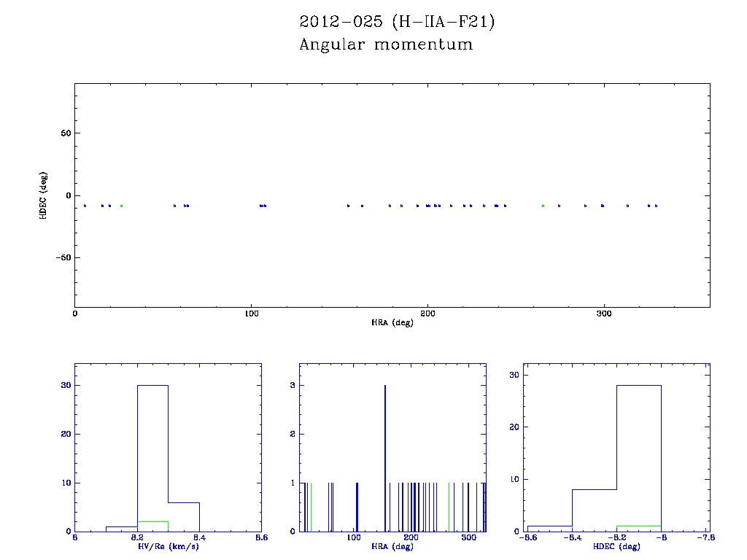Click the green scatter point near HRA 265

click(543, 206)
